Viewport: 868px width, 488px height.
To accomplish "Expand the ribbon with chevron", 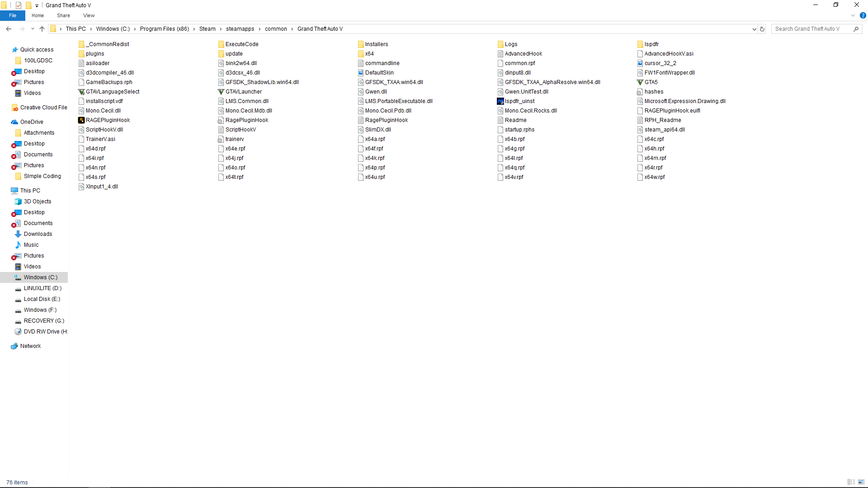I will tap(853, 15).
